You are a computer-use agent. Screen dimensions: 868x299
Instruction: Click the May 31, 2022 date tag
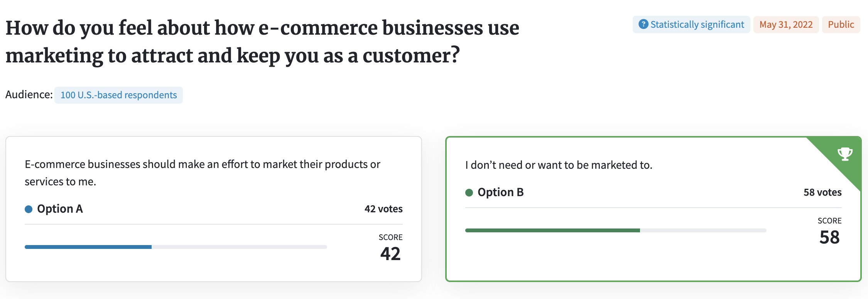[x=786, y=25]
